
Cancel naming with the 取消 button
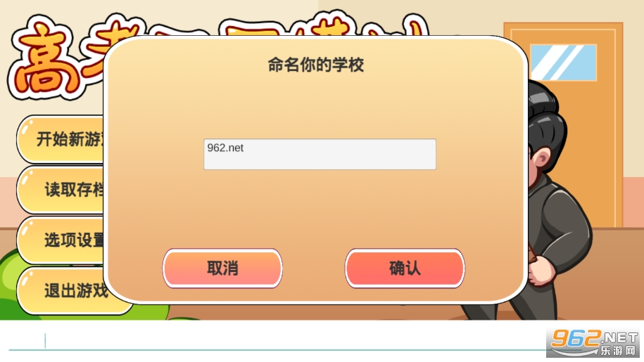pyautogui.click(x=222, y=268)
